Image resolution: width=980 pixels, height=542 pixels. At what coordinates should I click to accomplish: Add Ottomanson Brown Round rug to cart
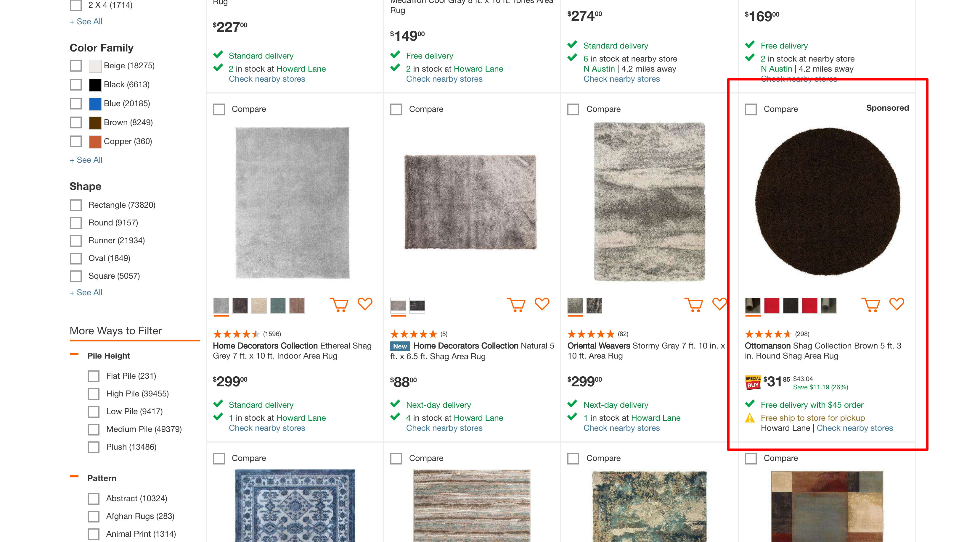tap(871, 304)
